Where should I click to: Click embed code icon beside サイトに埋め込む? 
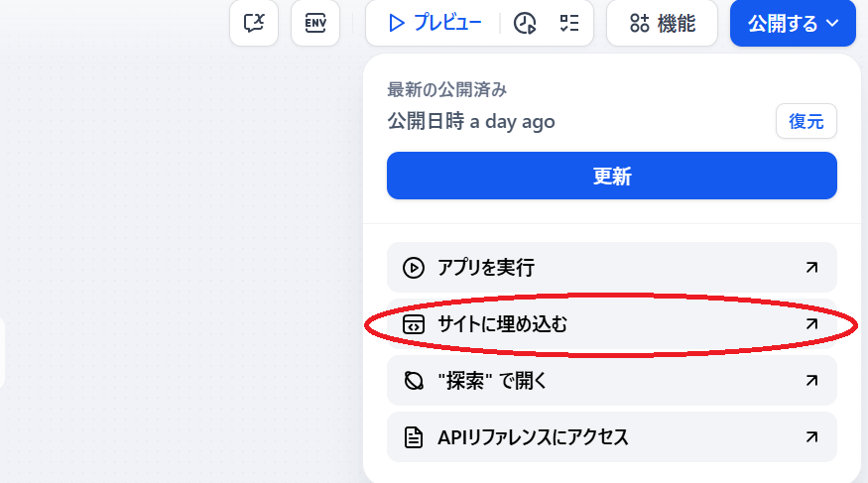point(414,324)
